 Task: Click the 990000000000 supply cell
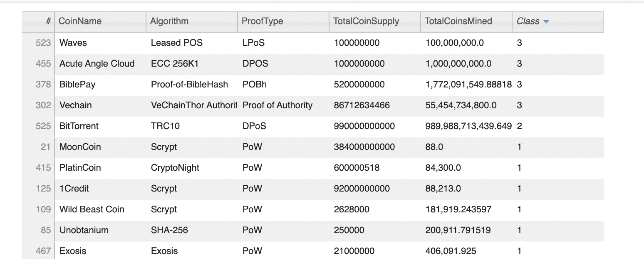click(x=375, y=126)
